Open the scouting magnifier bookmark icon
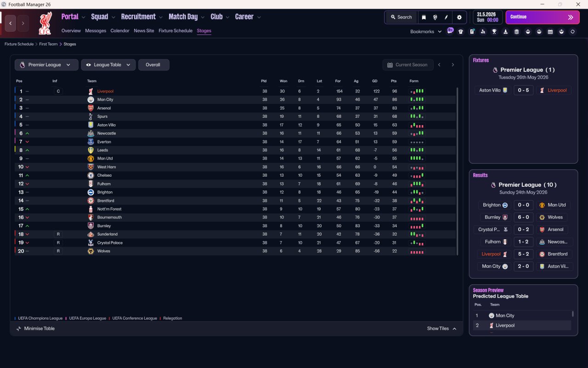This screenshot has height=368, width=588. (x=483, y=32)
